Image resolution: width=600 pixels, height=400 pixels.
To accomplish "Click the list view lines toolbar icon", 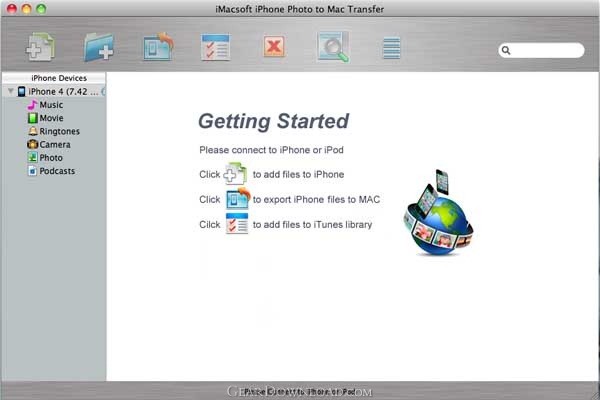I will 391,48.
